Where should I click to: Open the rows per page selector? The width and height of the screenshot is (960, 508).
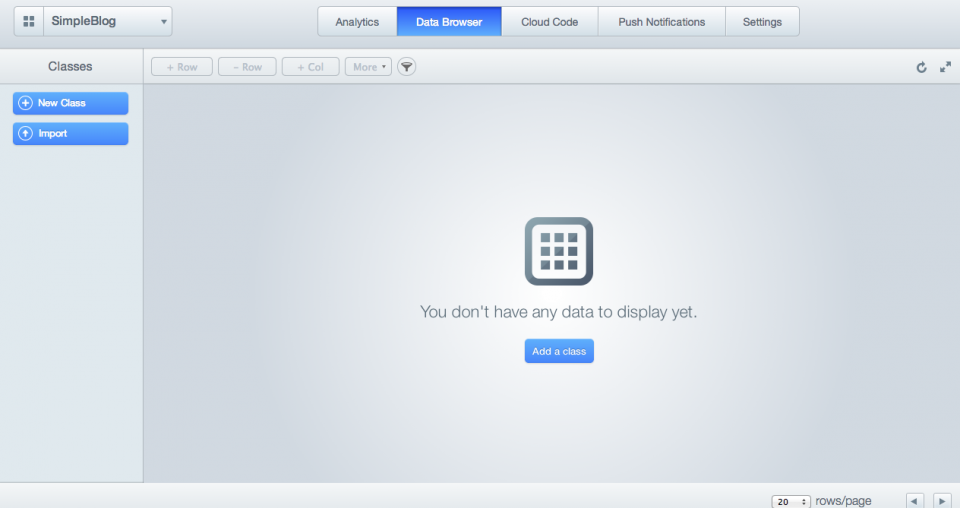tap(791, 501)
